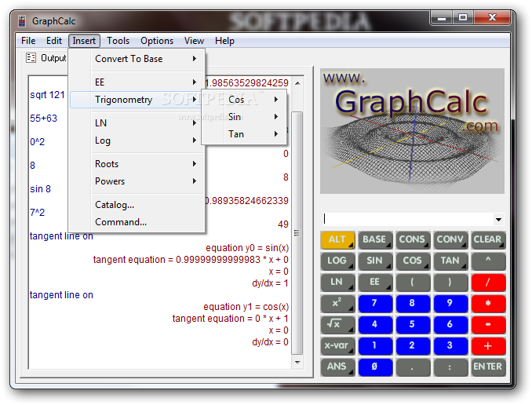The image size is (532, 405).
Task: Open the Command... entry
Action: click(x=137, y=222)
